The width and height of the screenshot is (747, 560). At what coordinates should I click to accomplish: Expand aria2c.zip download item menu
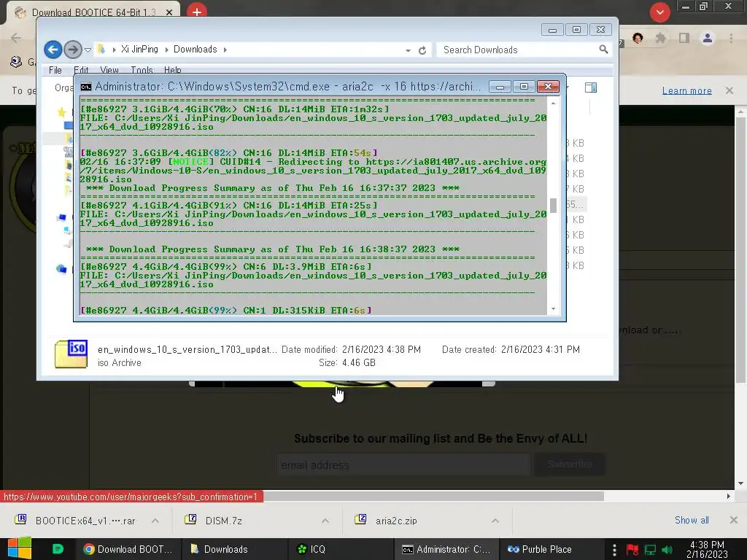coord(495,521)
